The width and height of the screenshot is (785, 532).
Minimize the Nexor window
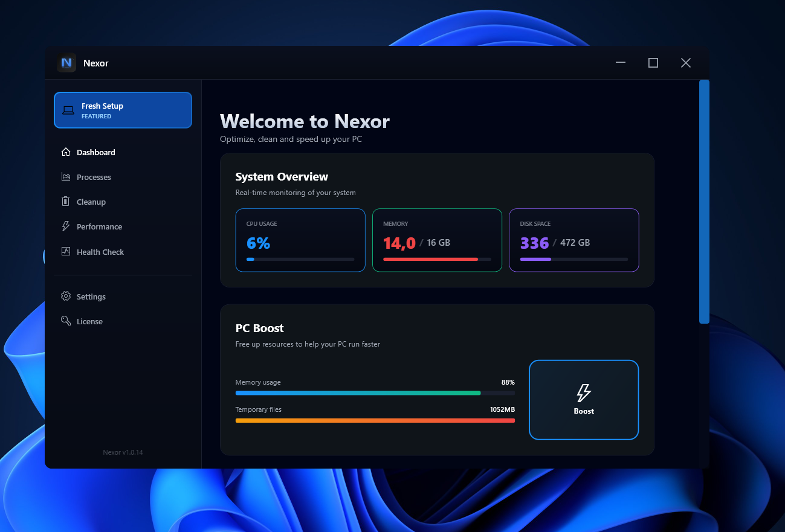[621, 63]
